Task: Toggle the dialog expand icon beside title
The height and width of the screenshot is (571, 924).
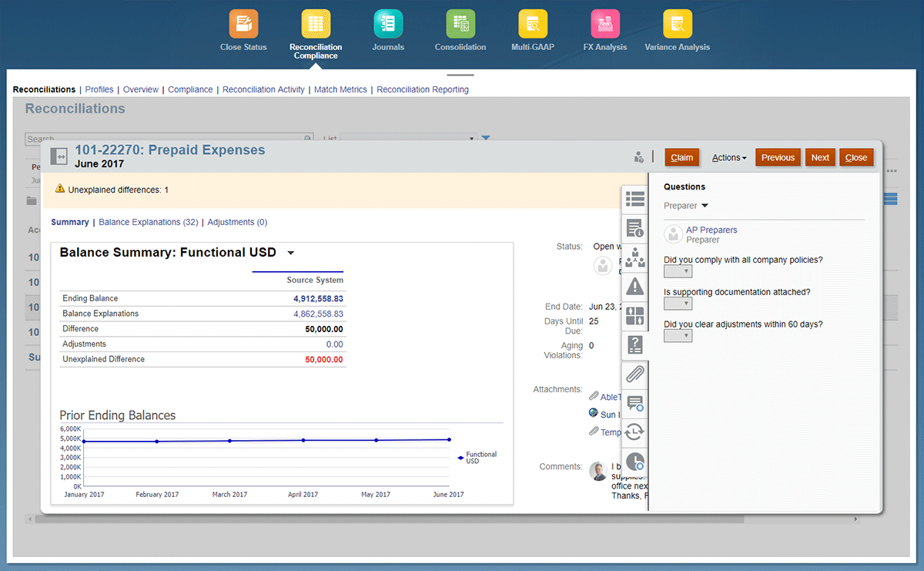Action: pos(59,156)
